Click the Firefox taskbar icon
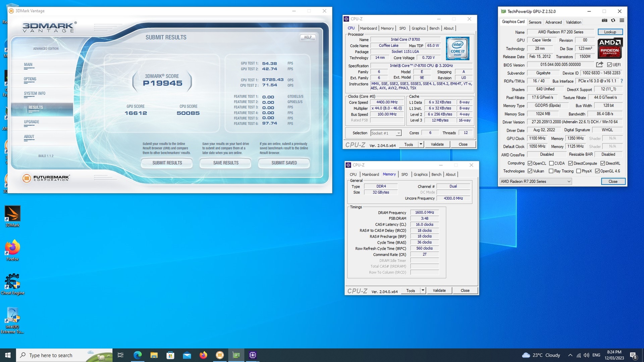Image resolution: width=644 pixels, height=362 pixels. [203, 355]
